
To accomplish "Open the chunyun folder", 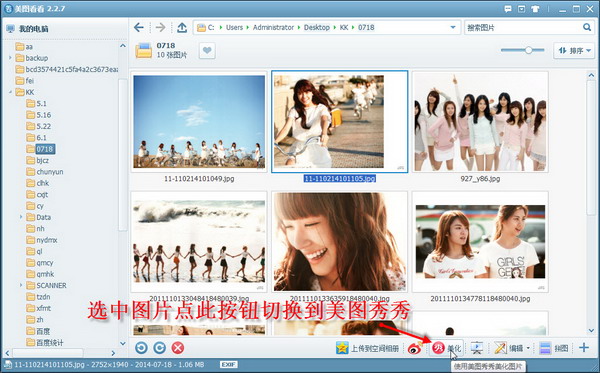I will point(45,172).
